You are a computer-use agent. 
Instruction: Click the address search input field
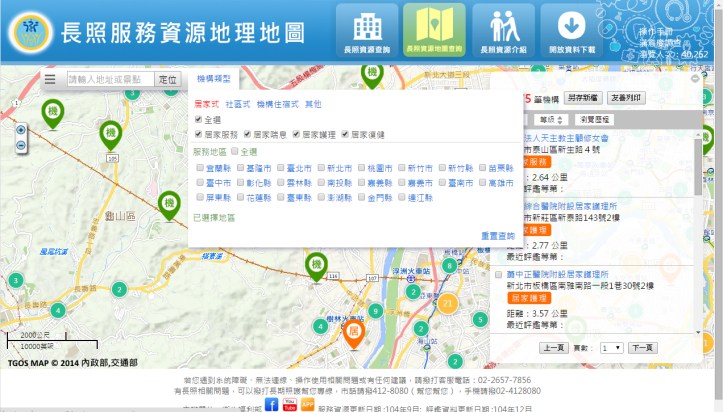(x=109, y=79)
